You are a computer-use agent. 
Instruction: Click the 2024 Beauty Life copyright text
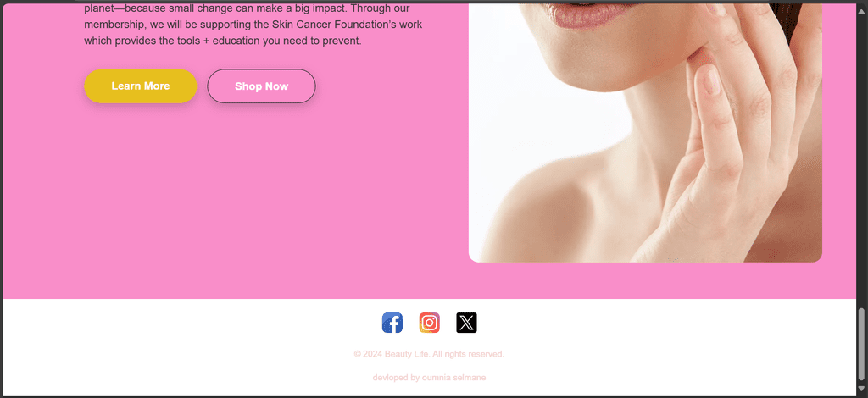[x=429, y=354]
